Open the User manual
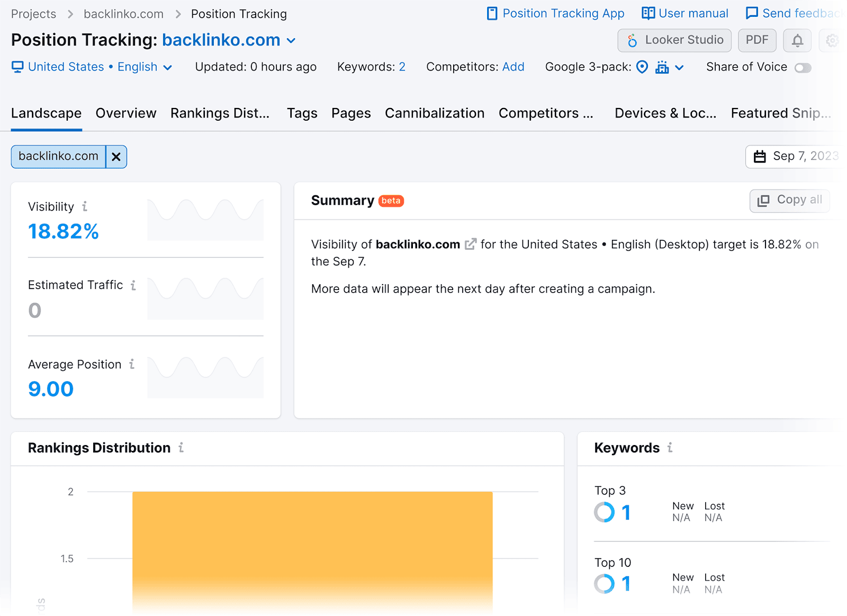The height and width of the screenshot is (616, 847). [x=684, y=13]
